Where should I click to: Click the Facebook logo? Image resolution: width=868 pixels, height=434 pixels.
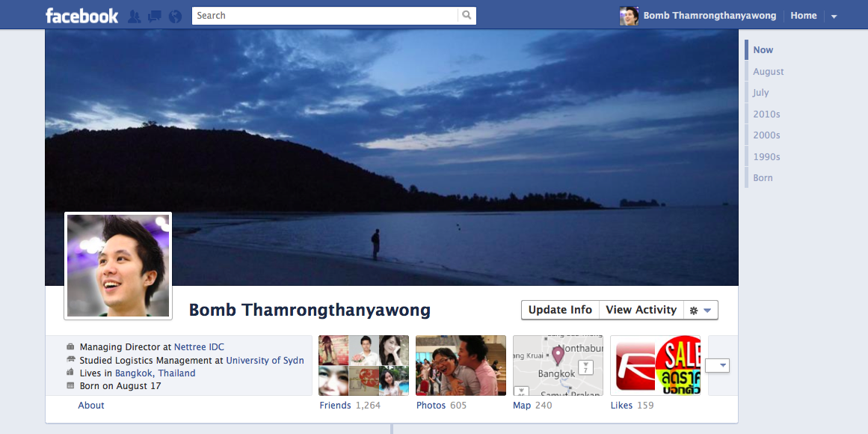81,16
